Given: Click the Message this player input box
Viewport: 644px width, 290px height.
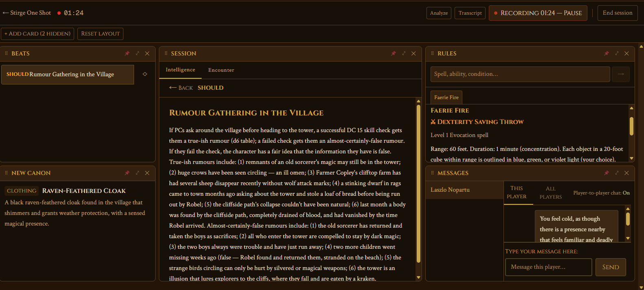Looking at the screenshot, I should point(549,267).
